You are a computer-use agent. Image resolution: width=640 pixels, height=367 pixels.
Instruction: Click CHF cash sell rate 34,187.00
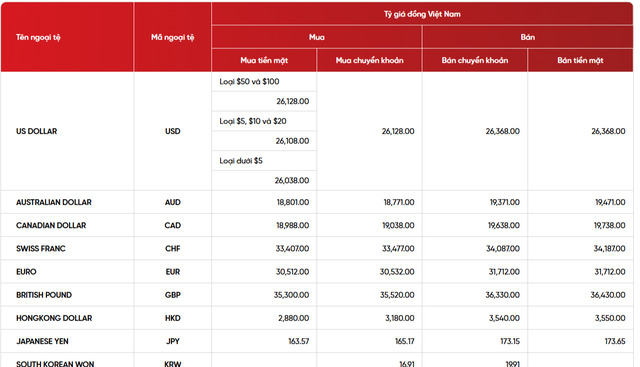(x=609, y=249)
